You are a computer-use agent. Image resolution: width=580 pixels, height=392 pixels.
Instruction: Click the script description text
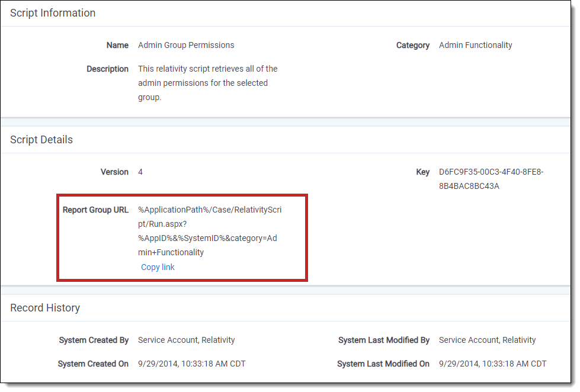pos(207,83)
